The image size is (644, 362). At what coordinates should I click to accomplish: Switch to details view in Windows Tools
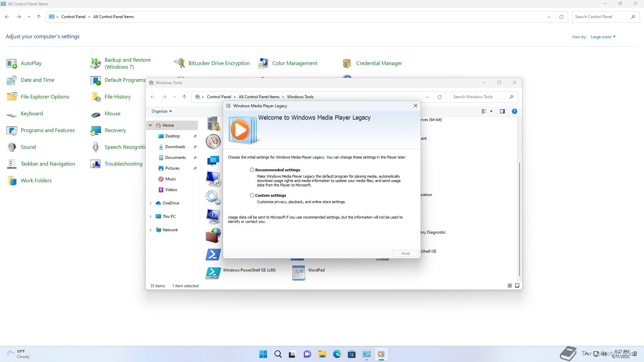[x=509, y=286]
